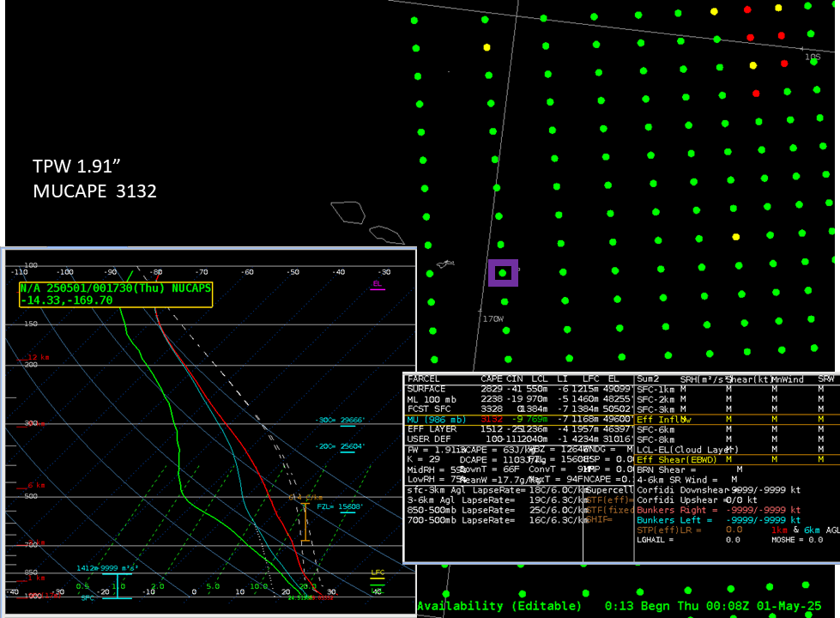The width and height of the screenshot is (840, 618).
Task: Click the LCL-EL(Cloud Layer) row
Action: [736, 449]
